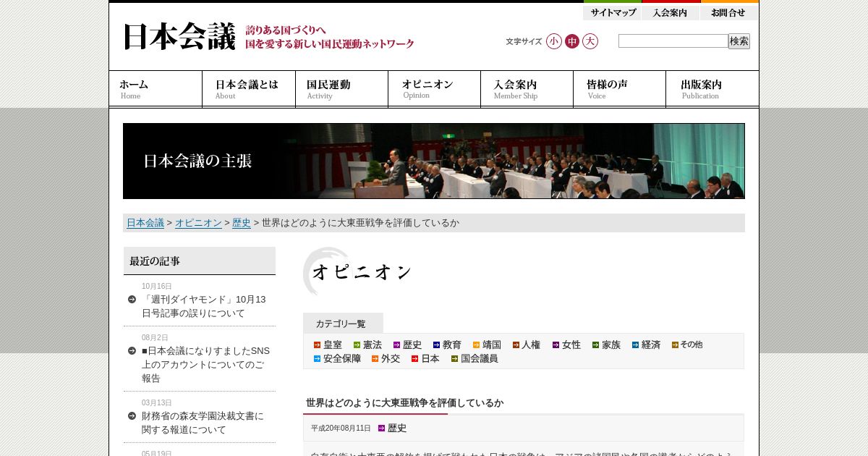Screen dimensions: 868x456
Task: Click the date 10月16日 in sidebar
Action: [157, 287]
